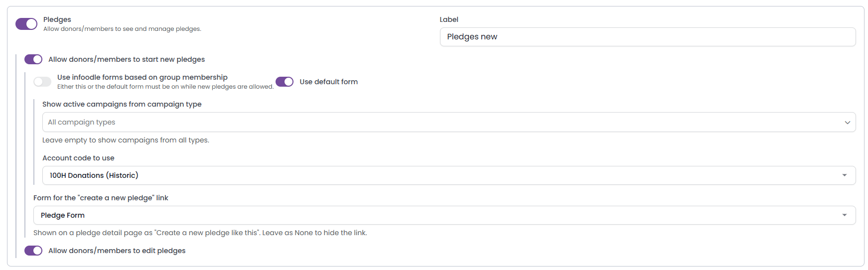
Task: Click the Pledges heading text
Action: coord(57,19)
